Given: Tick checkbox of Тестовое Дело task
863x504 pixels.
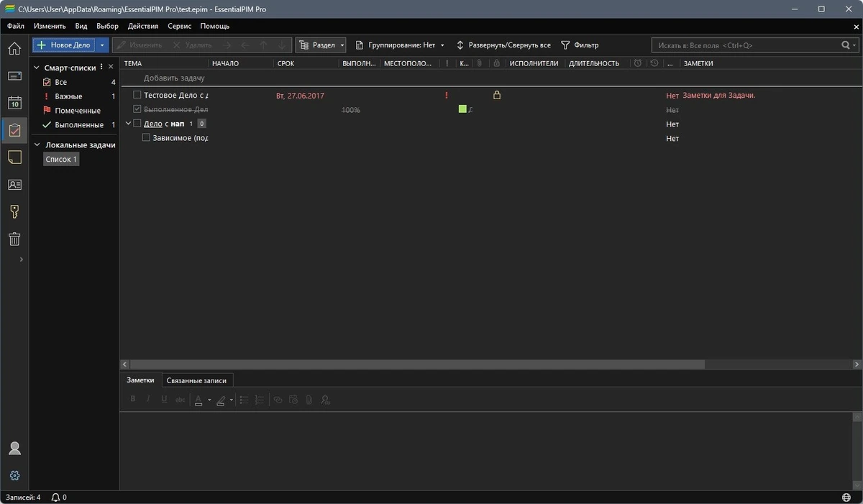Looking at the screenshot, I should (137, 95).
